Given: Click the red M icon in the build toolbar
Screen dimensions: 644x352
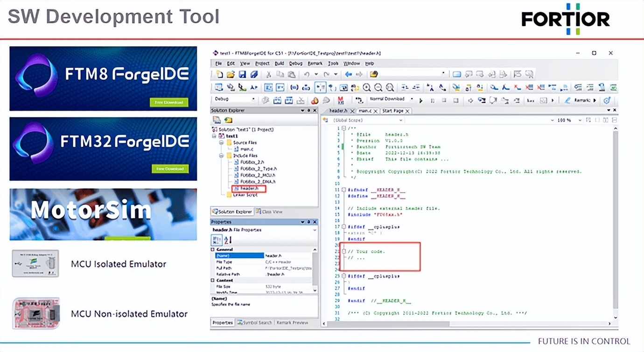Looking at the screenshot, I should (x=341, y=100).
